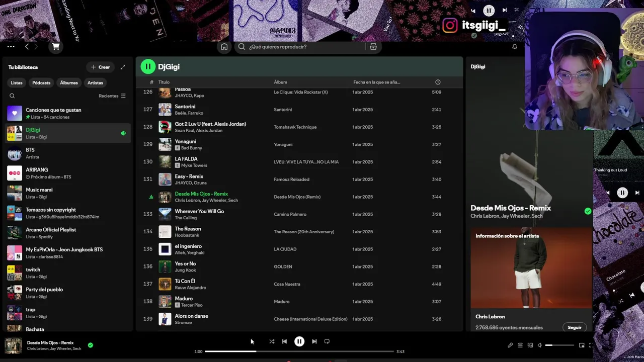The height and width of the screenshot is (362, 644).
Task: Open BTS artist in library
Action: click(x=67, y=153)
